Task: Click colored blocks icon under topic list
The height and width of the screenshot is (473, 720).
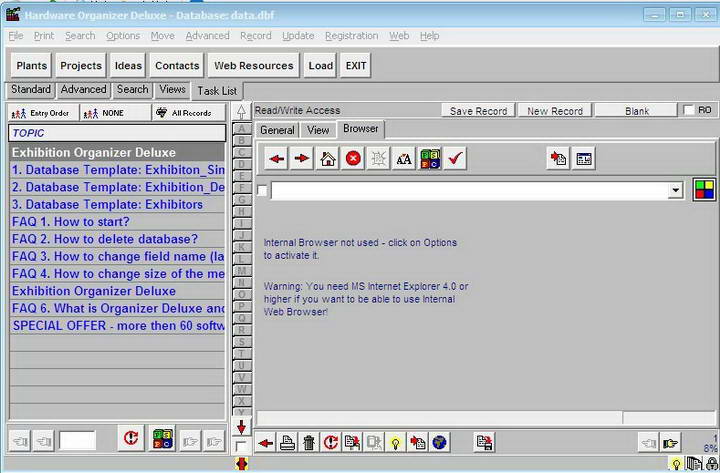Action: pos(163,438)
